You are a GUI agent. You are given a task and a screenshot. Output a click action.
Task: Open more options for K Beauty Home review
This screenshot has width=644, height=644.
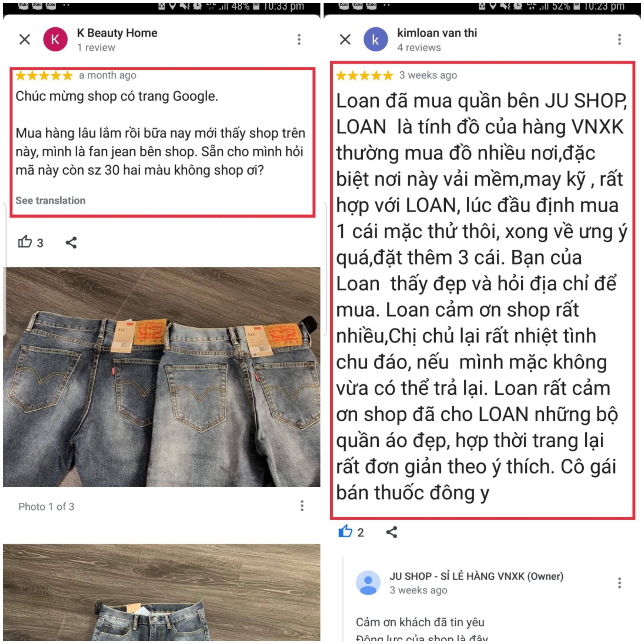299,39
